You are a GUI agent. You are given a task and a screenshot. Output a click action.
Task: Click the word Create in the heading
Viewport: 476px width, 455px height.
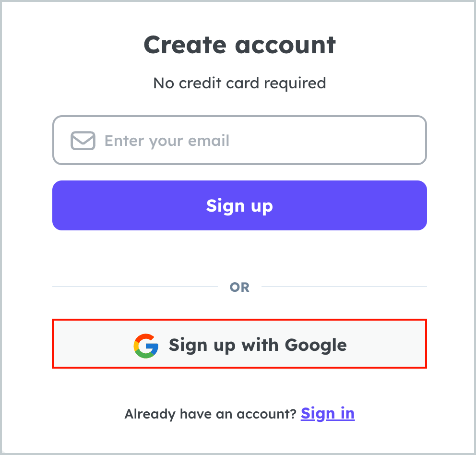[185, 45]
